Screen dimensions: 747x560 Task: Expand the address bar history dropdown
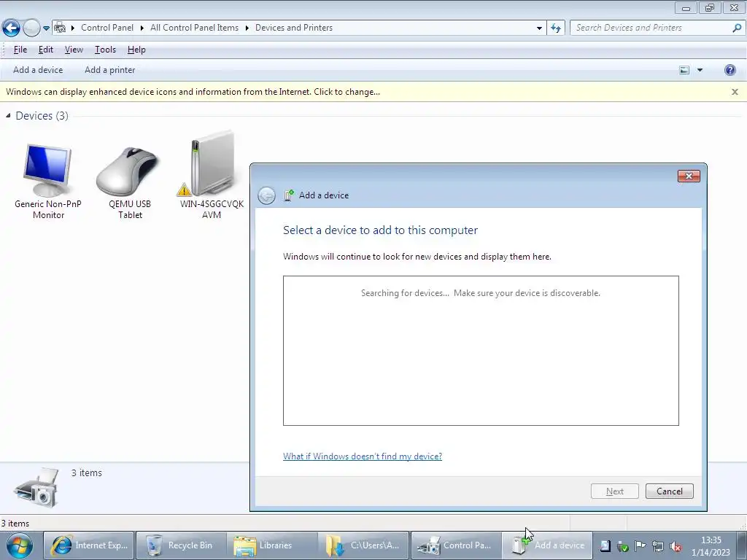coord(539,28)
